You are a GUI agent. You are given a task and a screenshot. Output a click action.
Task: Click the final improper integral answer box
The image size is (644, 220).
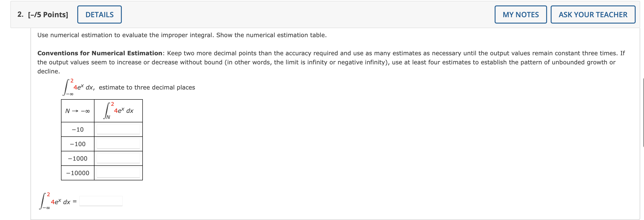[x=101, y=201]
